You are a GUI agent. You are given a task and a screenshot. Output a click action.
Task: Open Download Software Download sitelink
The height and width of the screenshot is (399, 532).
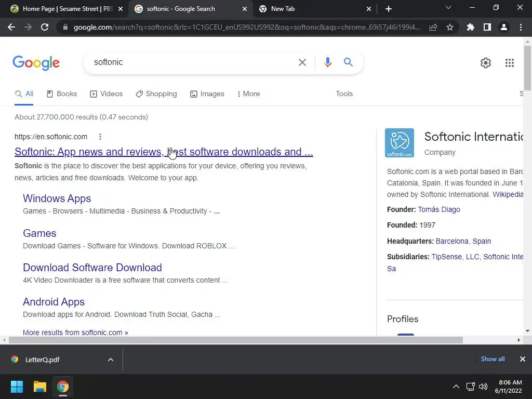(92, 268)
